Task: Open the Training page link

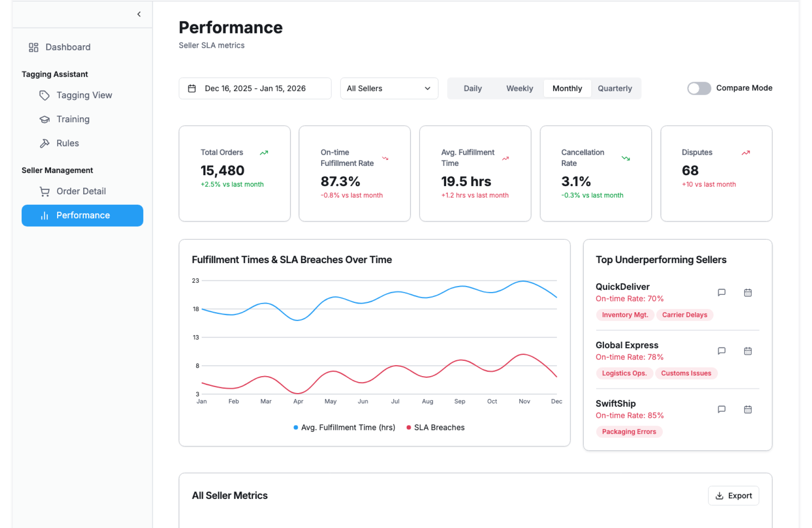Action: tap(73, 119)
